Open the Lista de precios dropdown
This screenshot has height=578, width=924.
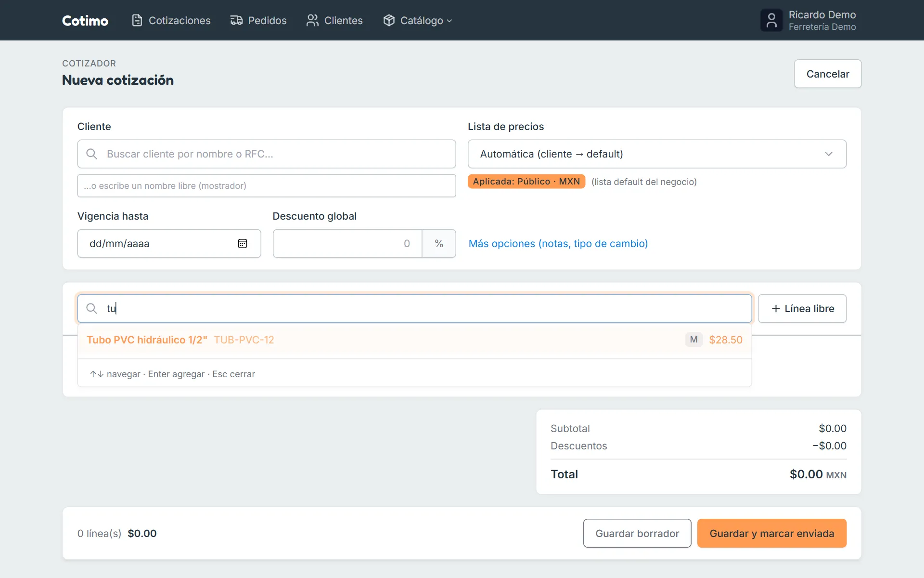(x=657, y=154)
